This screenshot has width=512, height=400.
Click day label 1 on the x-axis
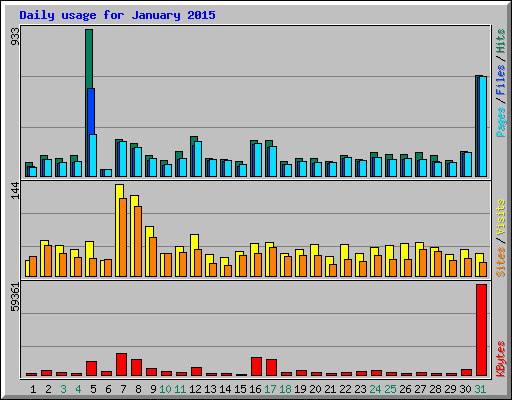pyautogui.click(x=33, y=389)
